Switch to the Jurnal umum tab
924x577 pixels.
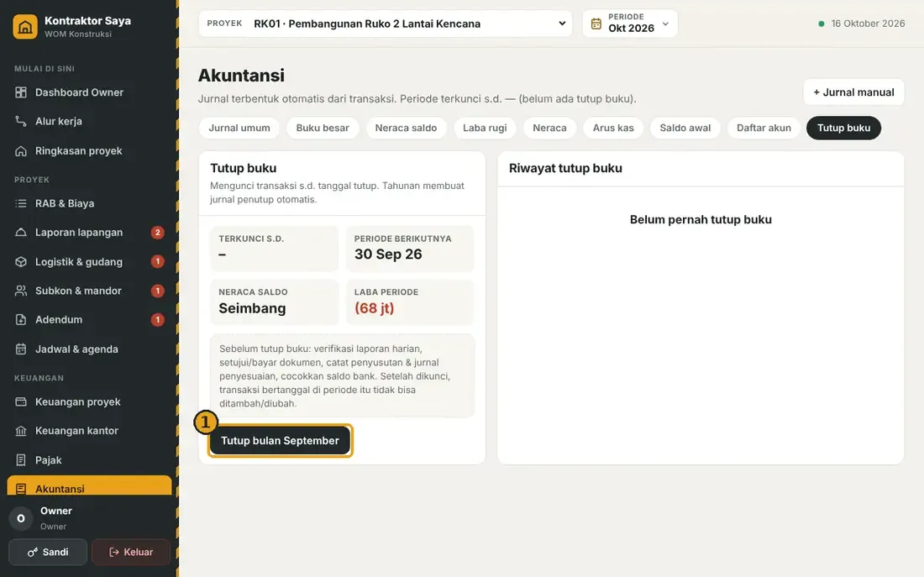239,128
